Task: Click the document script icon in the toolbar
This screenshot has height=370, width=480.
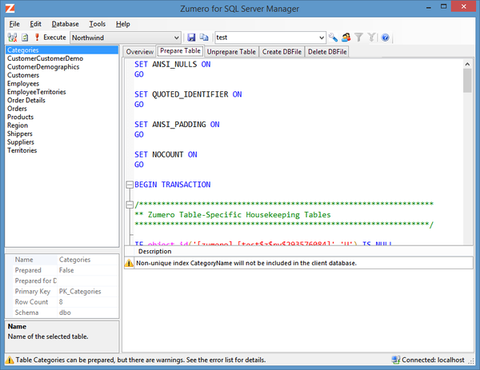Action: 25,37
